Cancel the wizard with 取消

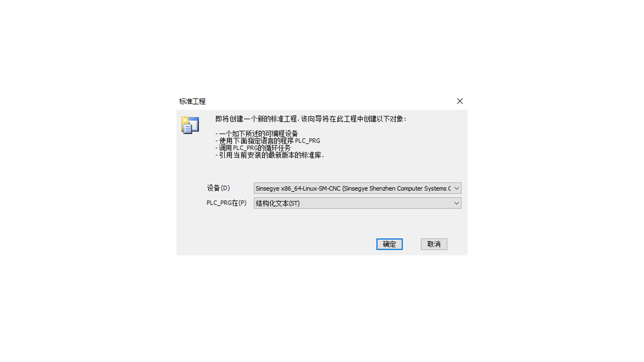(x=434, y=244)
